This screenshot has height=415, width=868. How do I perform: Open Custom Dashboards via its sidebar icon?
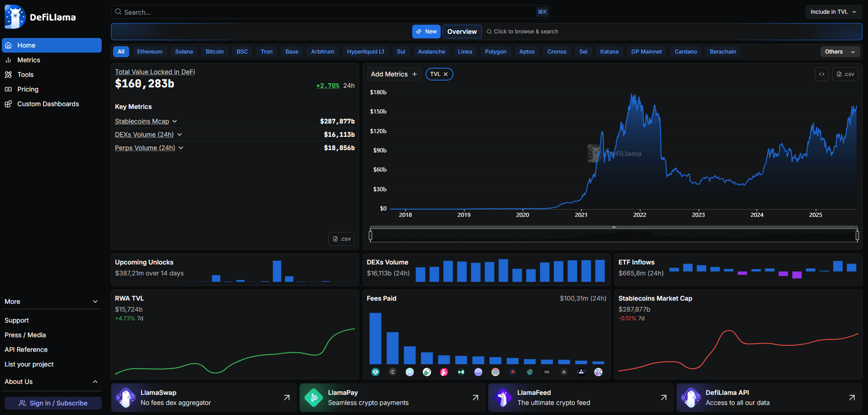point(8,104)
